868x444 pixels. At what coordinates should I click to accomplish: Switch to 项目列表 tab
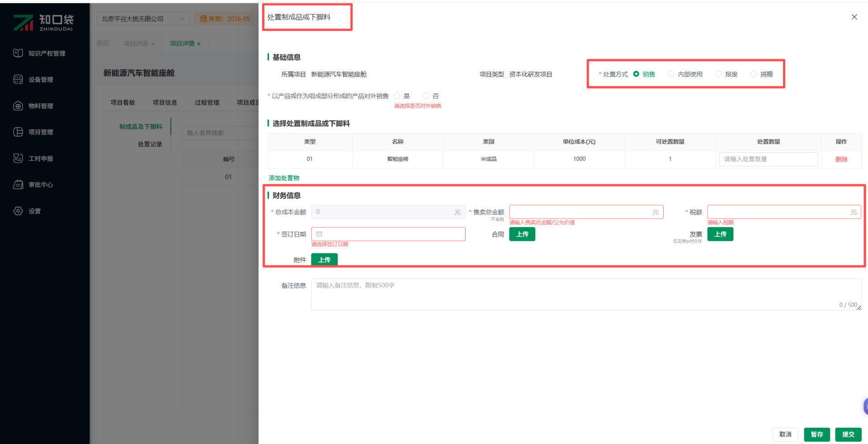[x=136, y=43]
